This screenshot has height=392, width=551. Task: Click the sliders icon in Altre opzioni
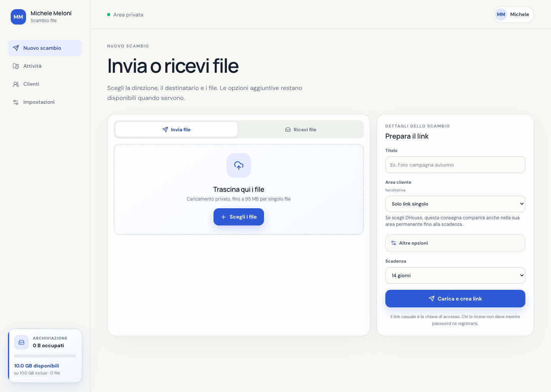pyautogui.click(x=393, y=243)
